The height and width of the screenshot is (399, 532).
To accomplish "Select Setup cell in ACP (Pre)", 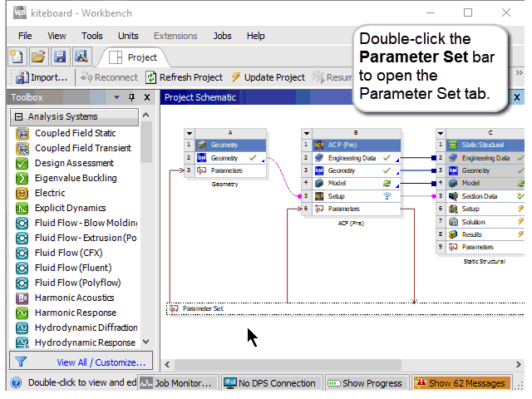I will (357, 196).
